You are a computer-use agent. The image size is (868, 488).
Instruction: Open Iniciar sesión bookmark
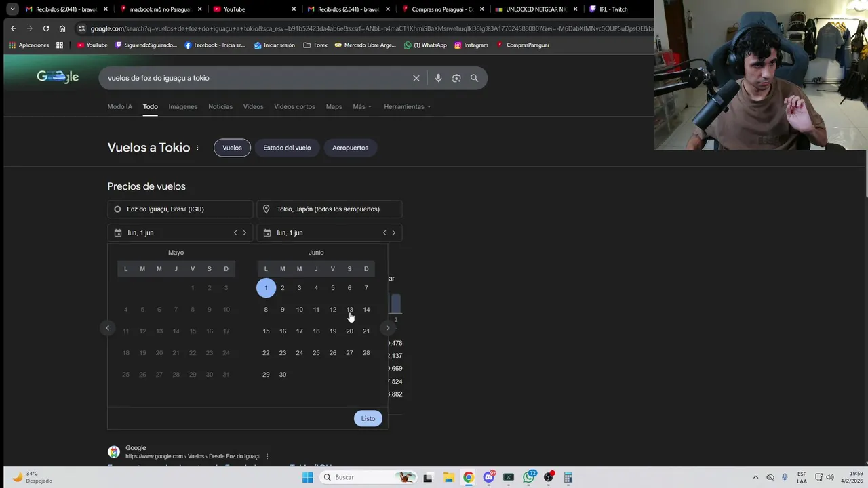tap(275, 45)
